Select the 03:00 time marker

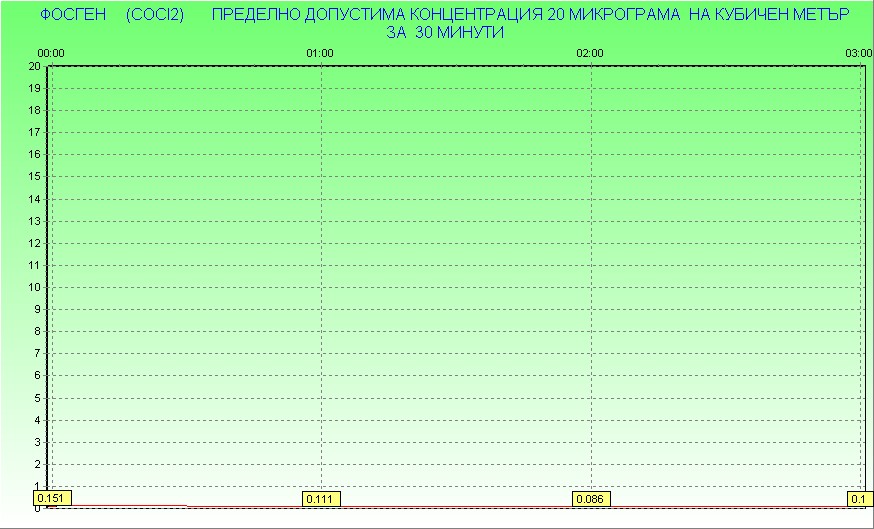(x=858, y=53)
